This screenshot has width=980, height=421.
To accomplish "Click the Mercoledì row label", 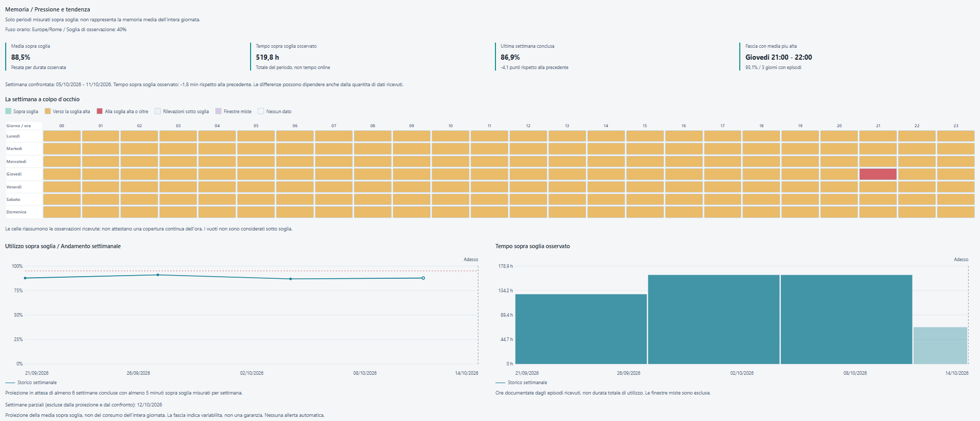I will [x=16, y=161].
